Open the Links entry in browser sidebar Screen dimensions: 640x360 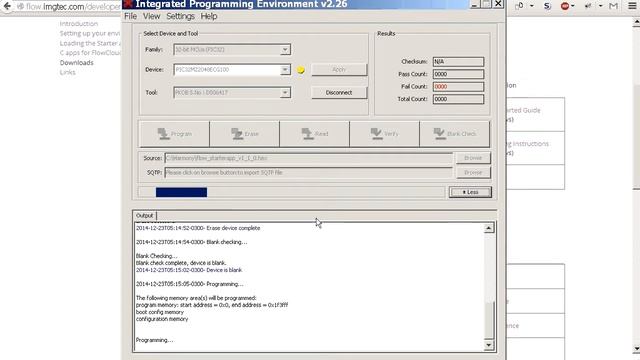tap(67, 72)
